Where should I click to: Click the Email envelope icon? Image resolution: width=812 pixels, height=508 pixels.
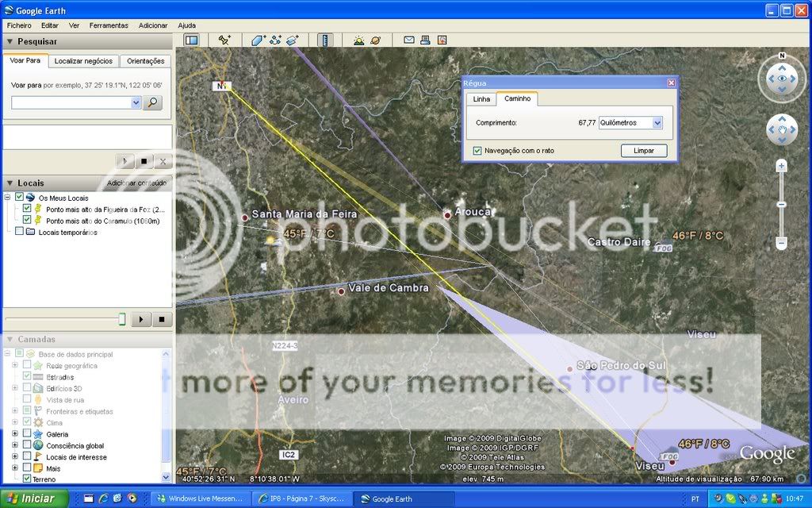[x=409, y=40]
